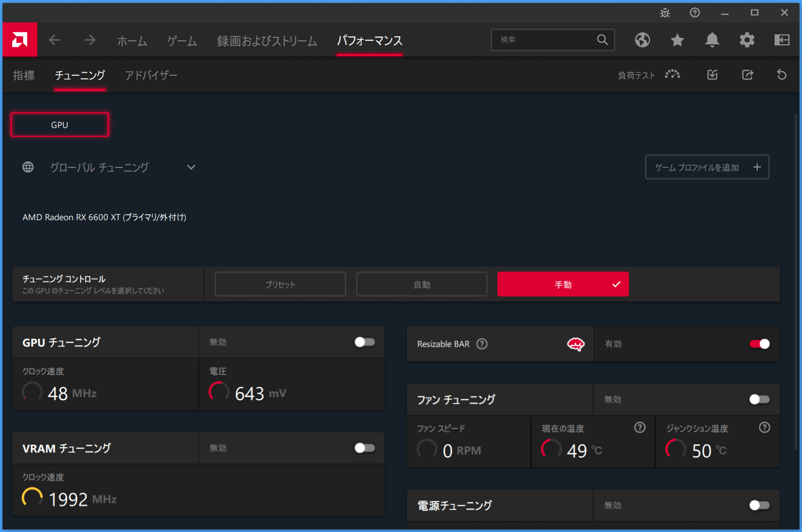The height and width of the screenshot is (532, 802).
Task: Click the globe icon beside グローバル チューニング
Action: (28, 167)
